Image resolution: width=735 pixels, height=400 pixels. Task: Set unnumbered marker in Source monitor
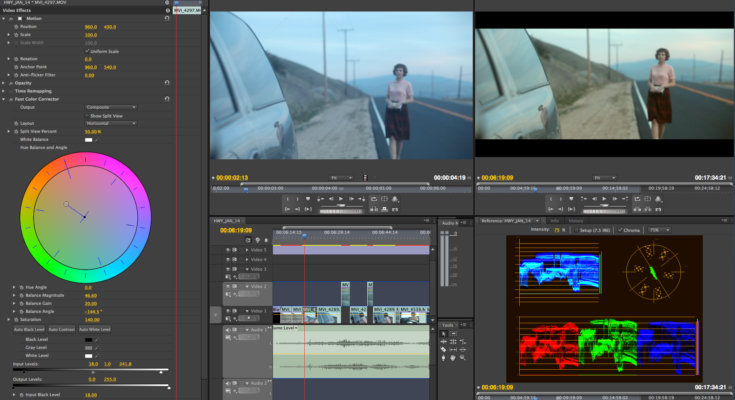[x=308, y=199]
